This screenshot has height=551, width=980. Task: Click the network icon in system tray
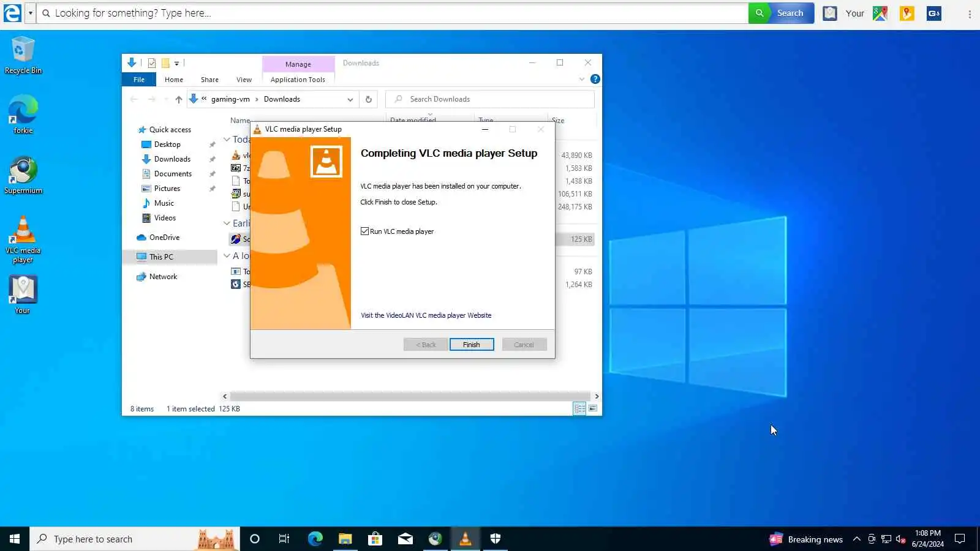[x=886, y=539]
